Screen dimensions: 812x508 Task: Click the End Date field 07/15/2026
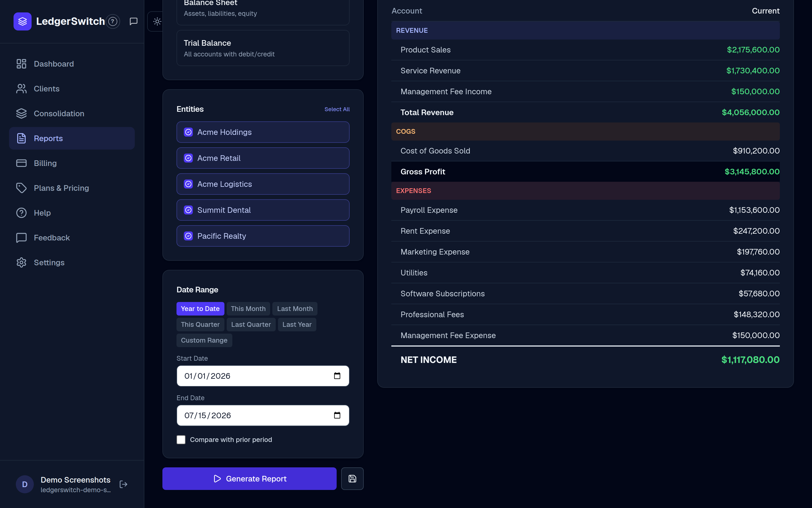[263, 416]
